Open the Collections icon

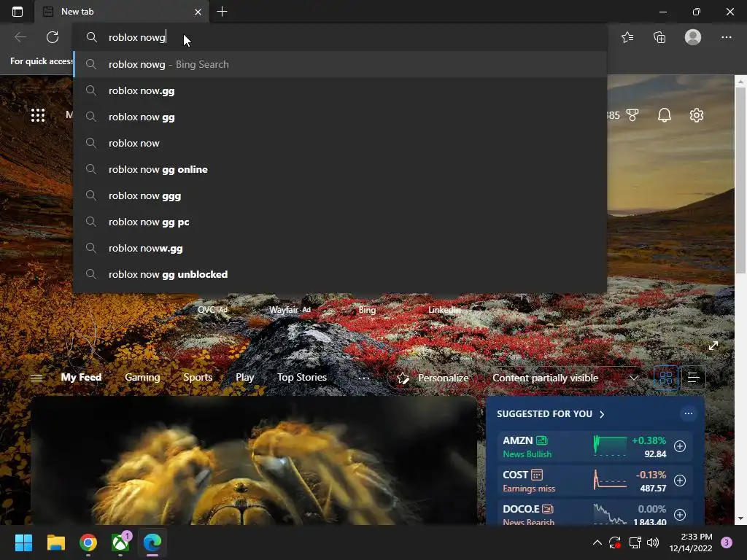click(659, 37)
